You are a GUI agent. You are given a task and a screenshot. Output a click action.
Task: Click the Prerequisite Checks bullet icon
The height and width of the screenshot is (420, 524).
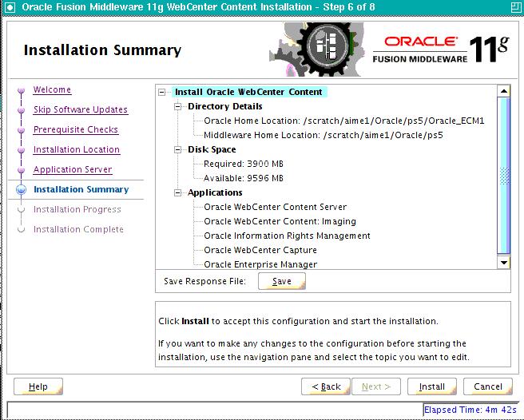pos(21,130)
